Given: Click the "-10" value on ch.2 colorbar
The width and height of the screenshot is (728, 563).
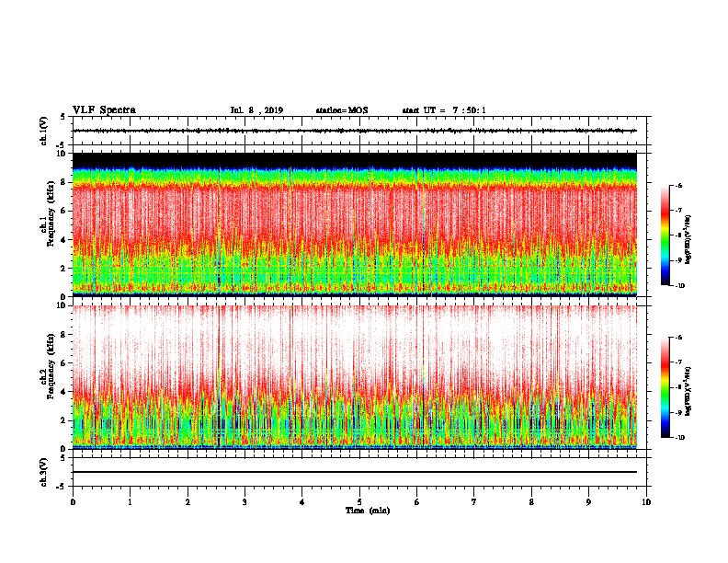Looking at the screenshot, I should (680, 437).
